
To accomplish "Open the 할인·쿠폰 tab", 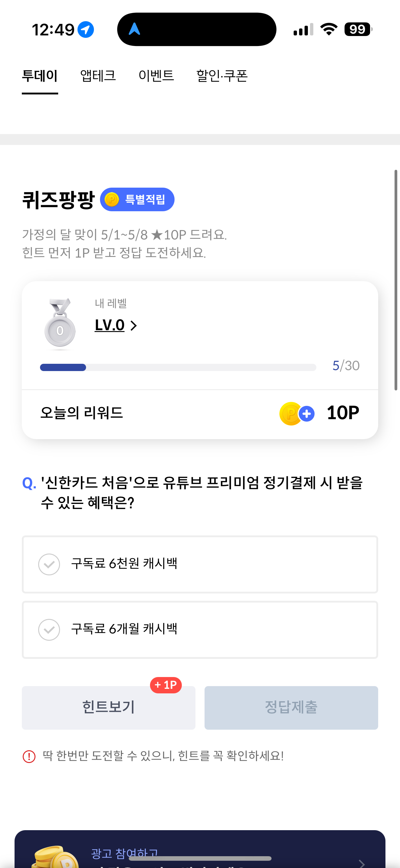I will [222, 76].
